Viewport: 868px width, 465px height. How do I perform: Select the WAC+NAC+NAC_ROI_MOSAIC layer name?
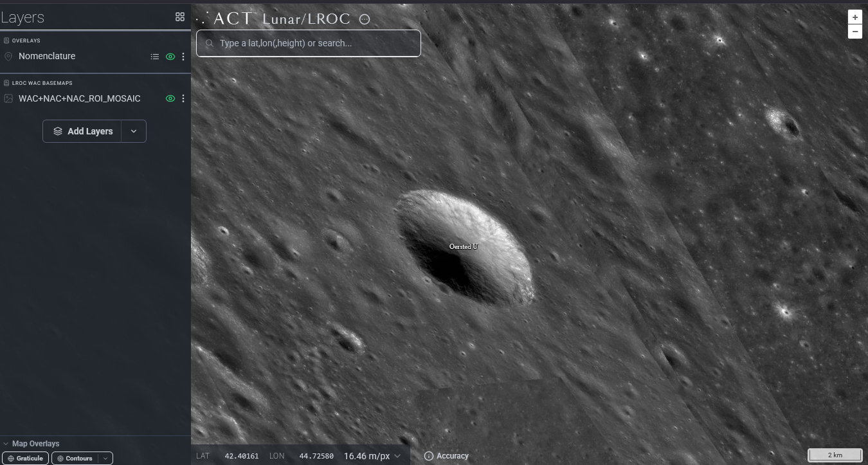click(x=80, y=98)
